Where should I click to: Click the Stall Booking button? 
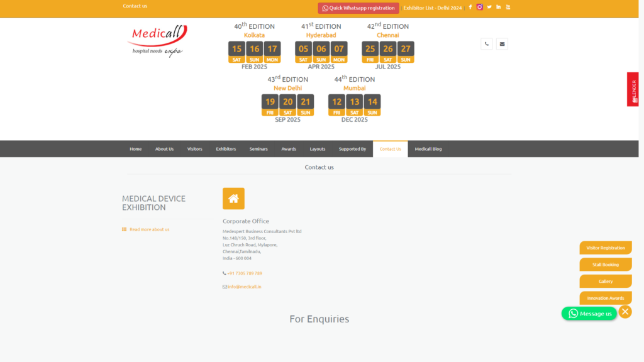(606, 265)
